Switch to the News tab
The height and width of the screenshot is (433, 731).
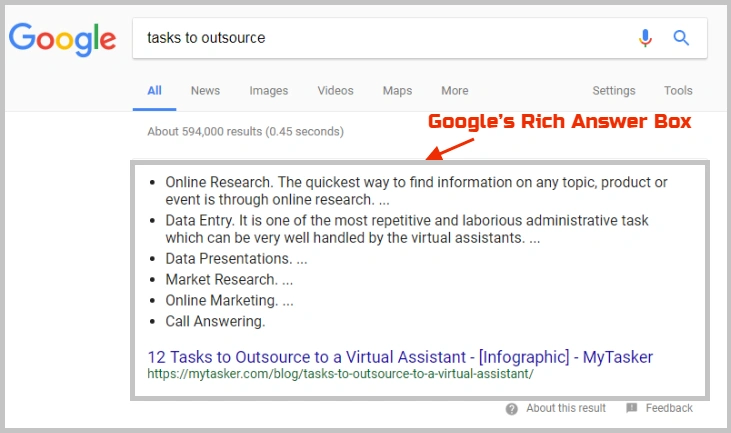[205, 91]
